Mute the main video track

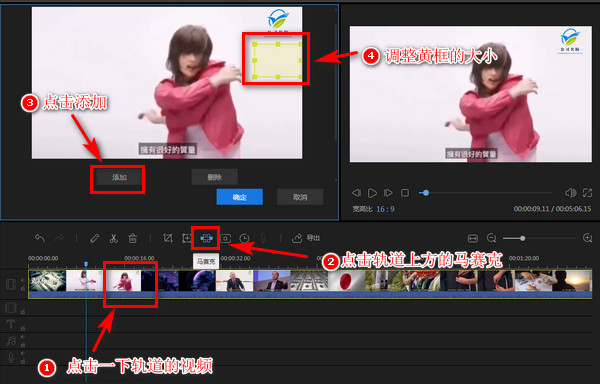[23, 280]
